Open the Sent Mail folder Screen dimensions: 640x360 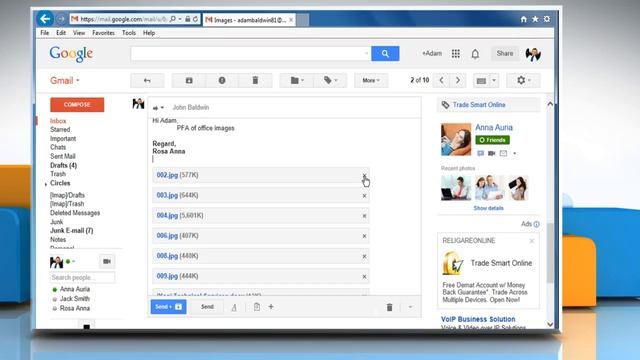coord(62,156)
